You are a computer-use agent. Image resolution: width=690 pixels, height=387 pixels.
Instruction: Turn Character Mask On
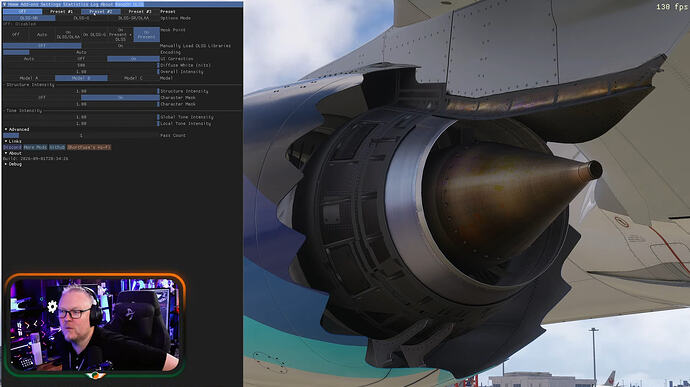click(x=120, y=97)
